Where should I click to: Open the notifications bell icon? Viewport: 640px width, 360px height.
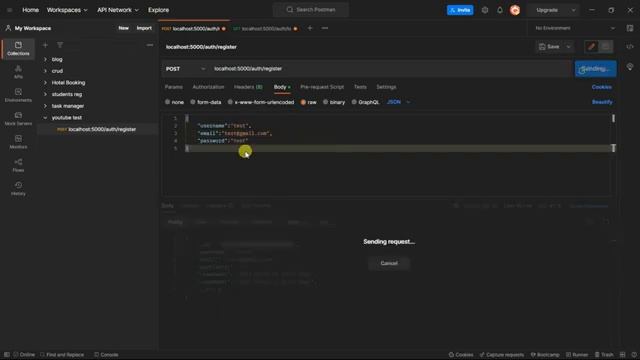[500, 10]
